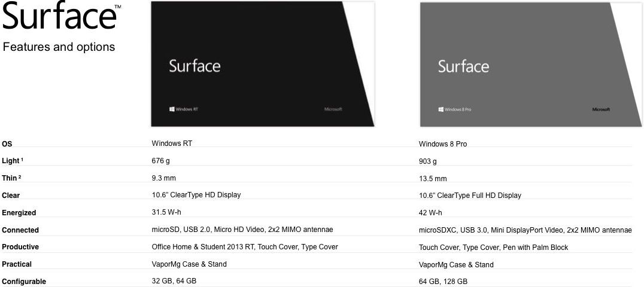Click the '9.3 mm' thickness value
644x287 pixels.
coord(163,178)
